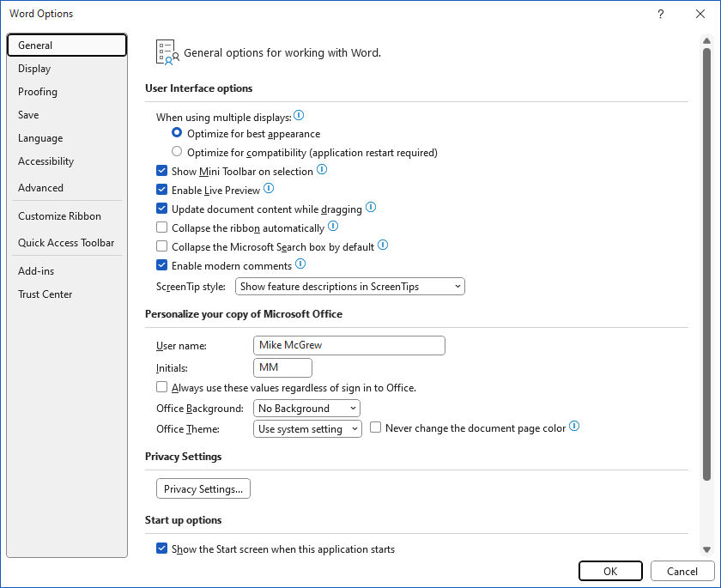Image resolution: width=721 pixels, height=588 pixels.
Task: Expand the Office Background dropdown
Action: click(x=306, y=409)
